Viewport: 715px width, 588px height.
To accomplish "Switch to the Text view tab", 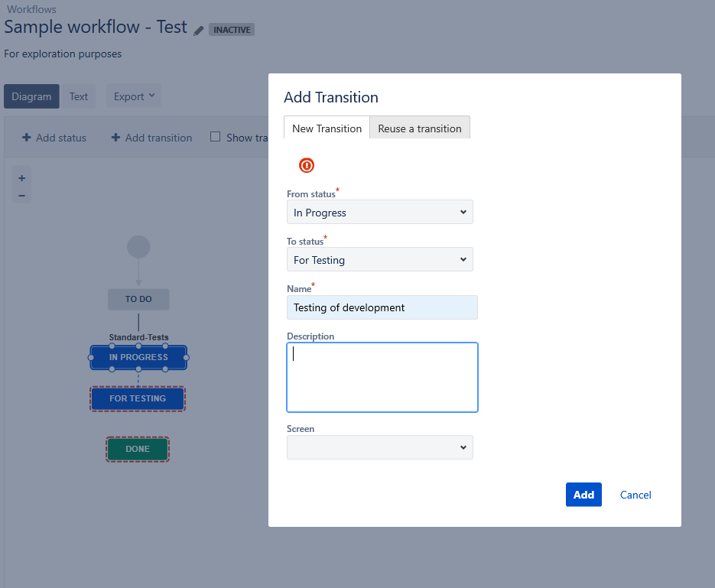I will click(x=79, y=96).
